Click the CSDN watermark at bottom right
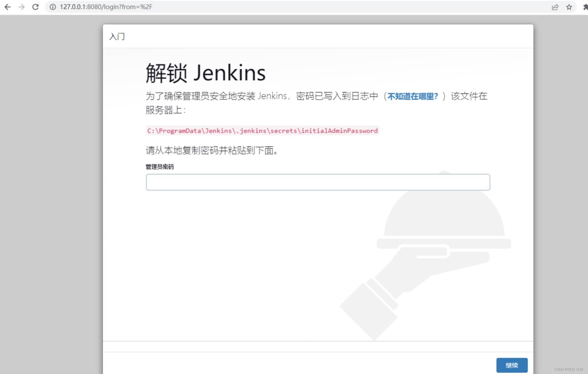Image resolution: width=588 pixels, height=374 pixels. click(x=569, y=369)
